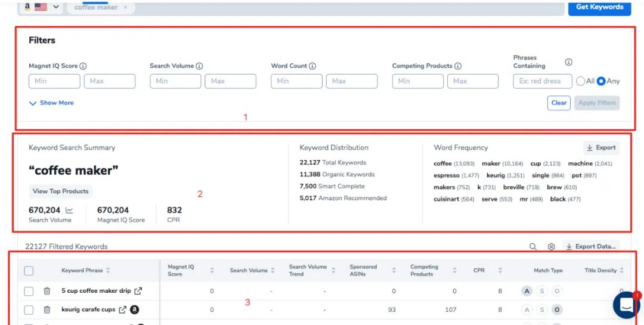644x325 pixels.
Task: Tick the select-all checkbox in table header
Action: click(x=29, y=271)
